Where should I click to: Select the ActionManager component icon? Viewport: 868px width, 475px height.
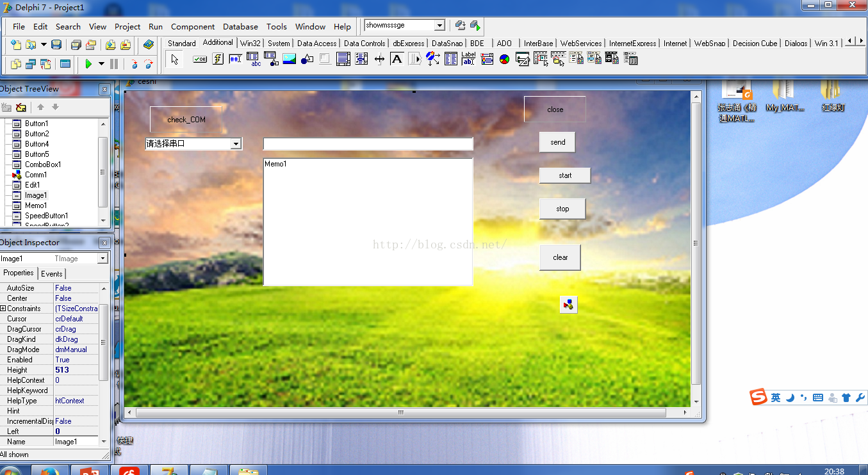pyautogui.click(x=522, y=60)
